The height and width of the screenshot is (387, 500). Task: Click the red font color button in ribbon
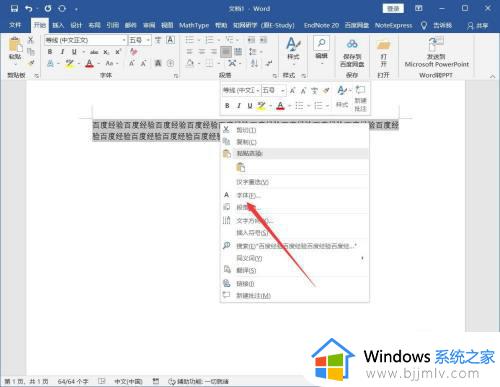(89, 63)
